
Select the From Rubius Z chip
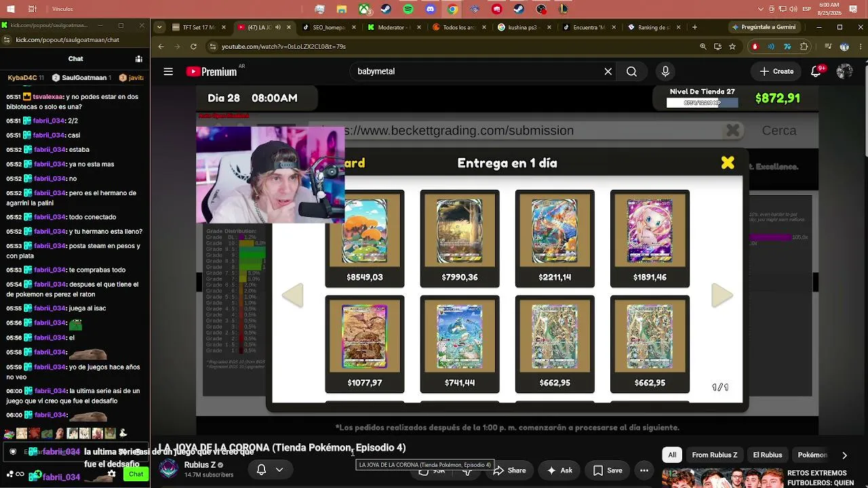(x=715, y=455)
